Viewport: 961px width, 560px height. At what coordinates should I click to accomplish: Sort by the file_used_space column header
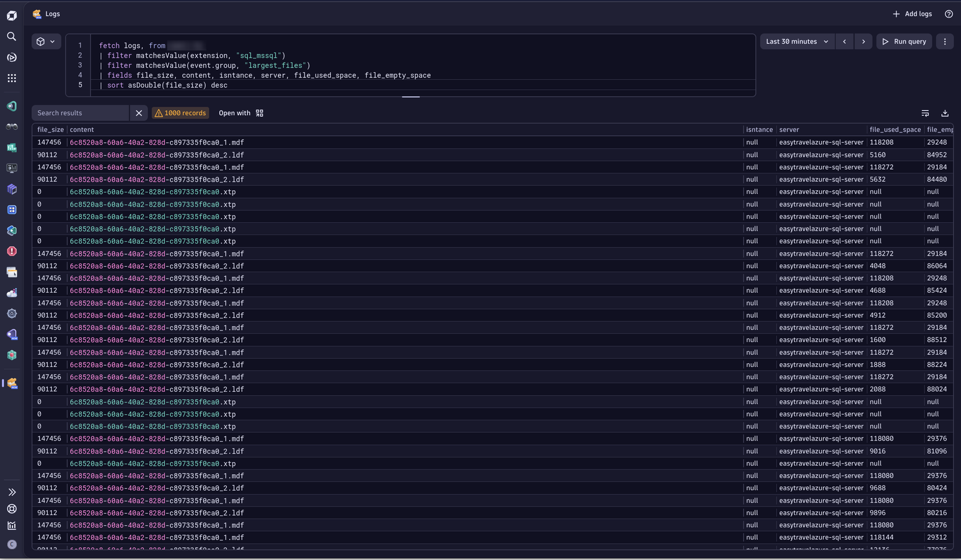tap(895, 130)
